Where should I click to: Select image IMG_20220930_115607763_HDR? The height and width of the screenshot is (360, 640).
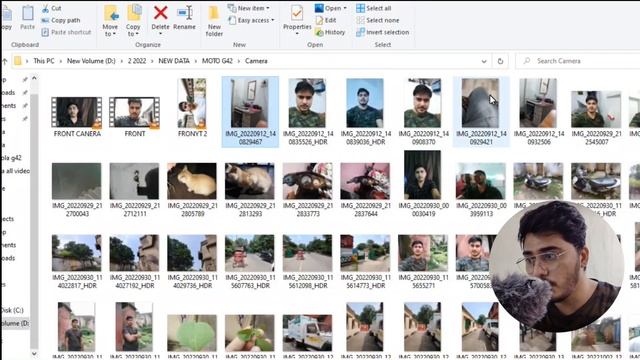coord(250,262)
